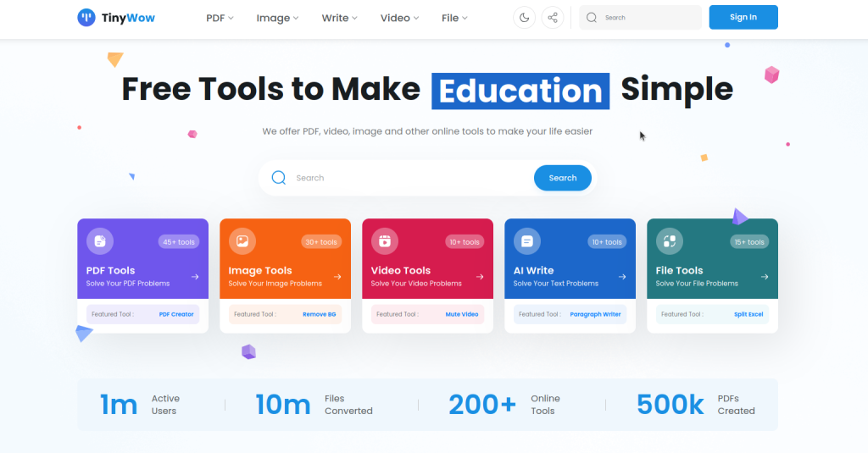Viewport: 868px width, 453px height.
Task: Click the hero search magnifier icon
Action: tap(278, 178)
